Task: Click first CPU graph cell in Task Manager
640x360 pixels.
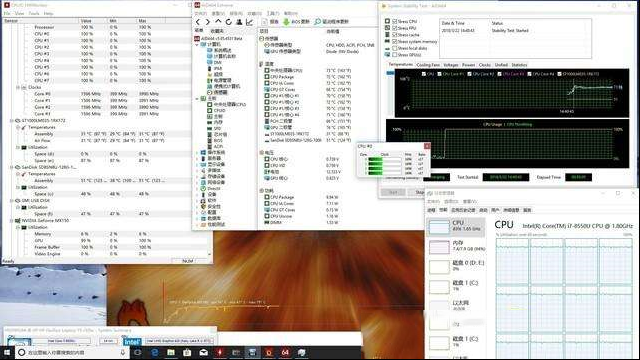Action: pos(512,260)
